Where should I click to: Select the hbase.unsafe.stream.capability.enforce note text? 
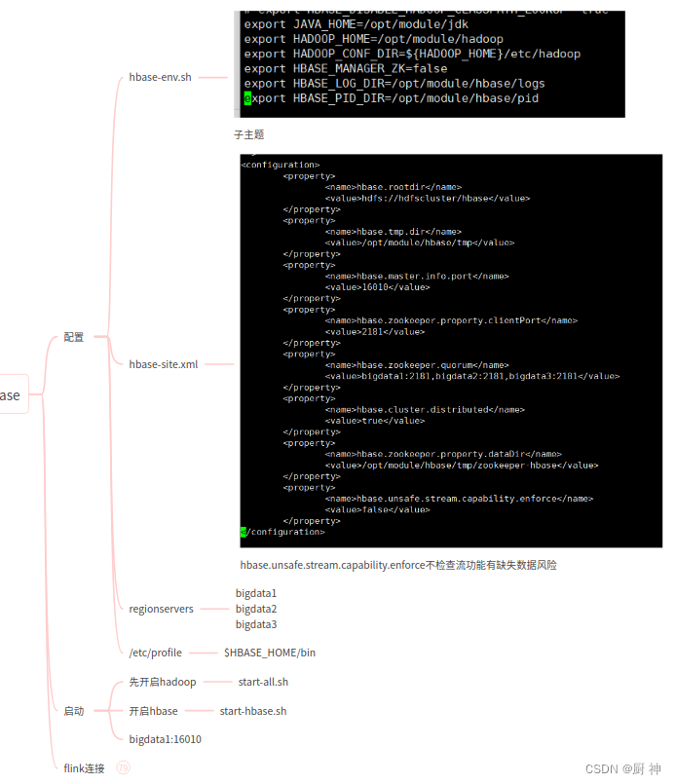tap(398, 565)
